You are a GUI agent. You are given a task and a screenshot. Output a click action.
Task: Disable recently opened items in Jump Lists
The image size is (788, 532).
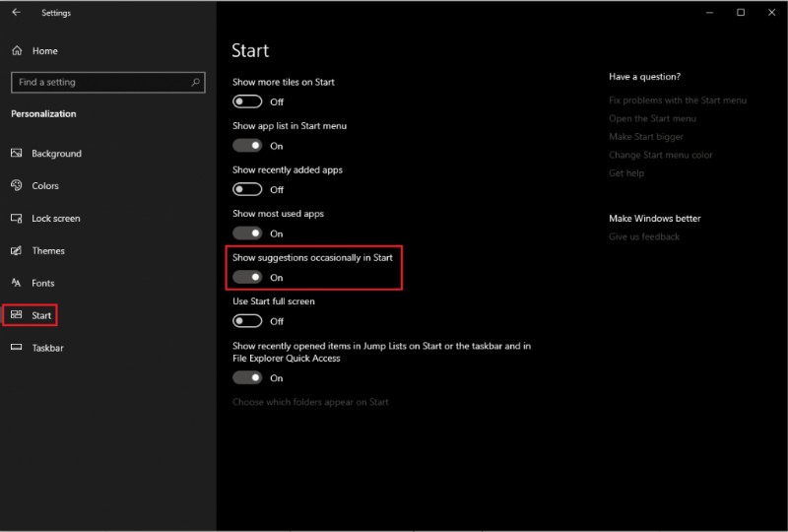point(247,377)
